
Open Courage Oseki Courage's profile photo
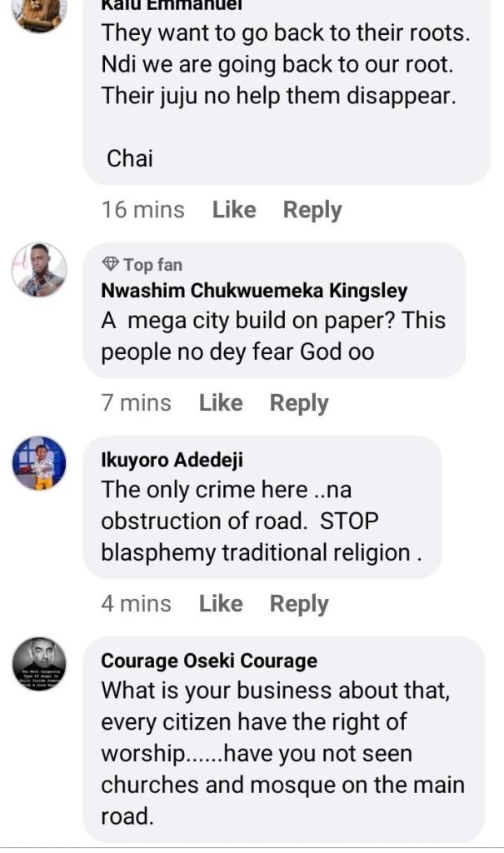pyautogui.click(x=39, y=664)
